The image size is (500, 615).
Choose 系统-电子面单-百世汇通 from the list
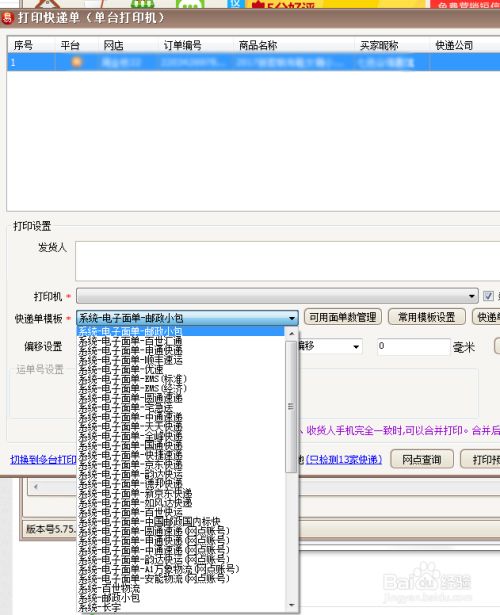coord(180,341)
